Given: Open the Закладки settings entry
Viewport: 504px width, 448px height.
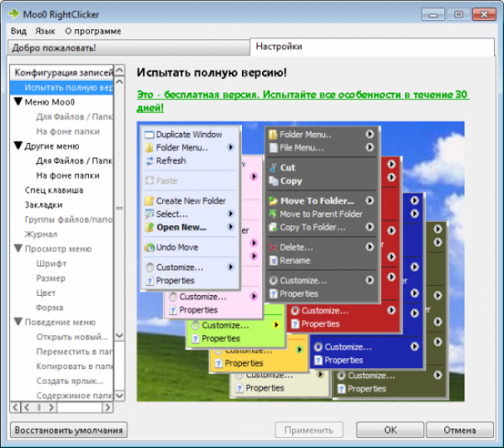Looking at the screenshot, I should click(44, 205).
